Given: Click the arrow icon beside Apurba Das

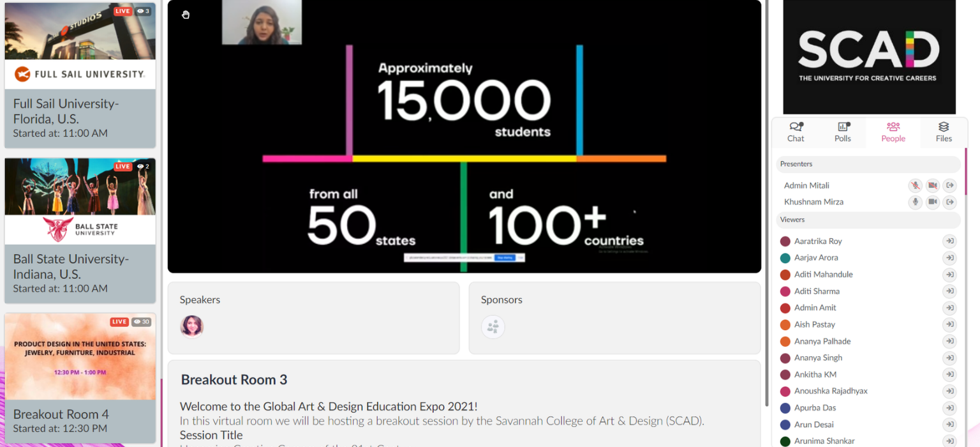Looking at the screenshot, I should click(950, 407).
